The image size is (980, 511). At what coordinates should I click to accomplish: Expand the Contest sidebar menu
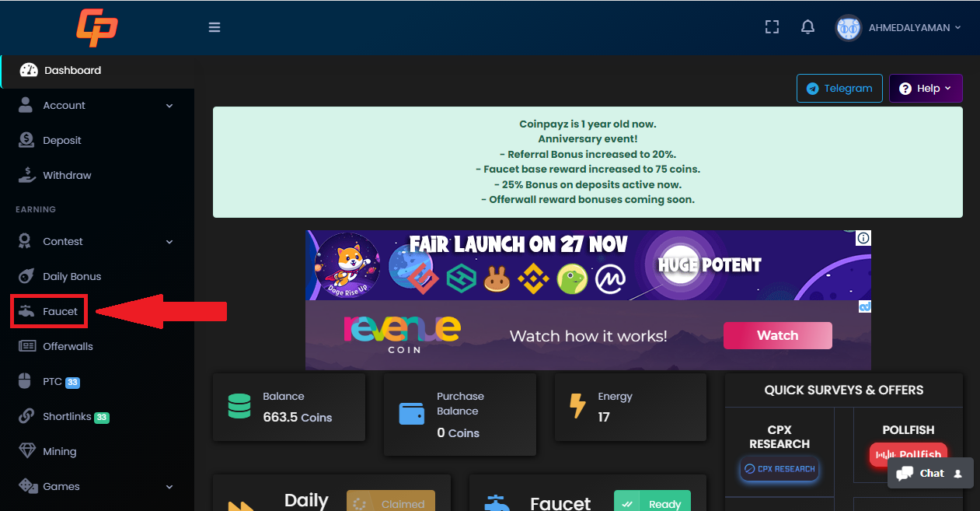point(97,241)
